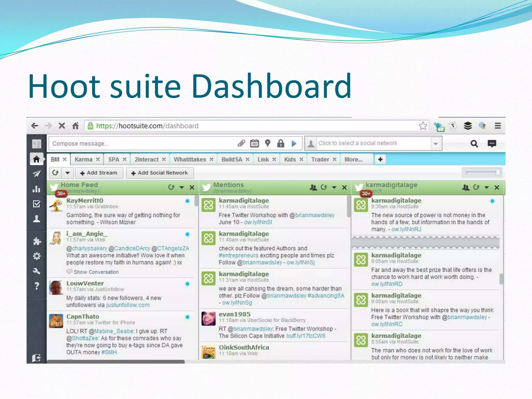Switch to the Whatittakes tab

click(x=190, y=159)
